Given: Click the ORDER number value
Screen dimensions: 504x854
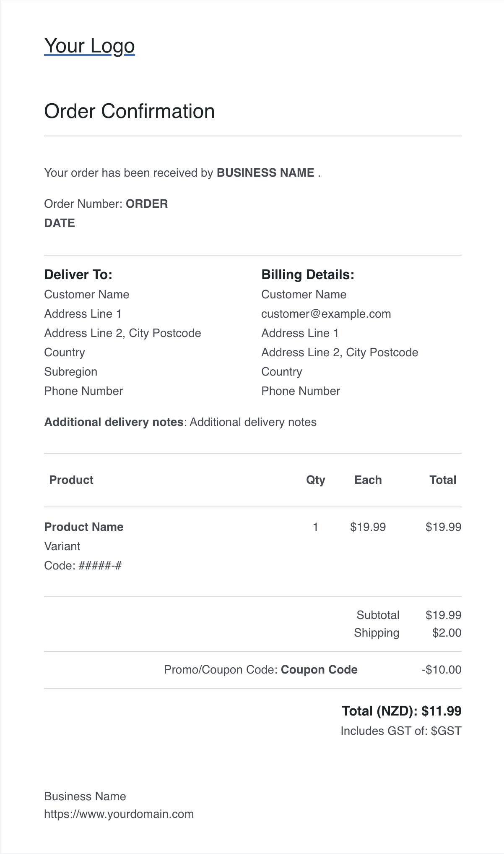Looking at the screenshot, I should tap(147, 204).
